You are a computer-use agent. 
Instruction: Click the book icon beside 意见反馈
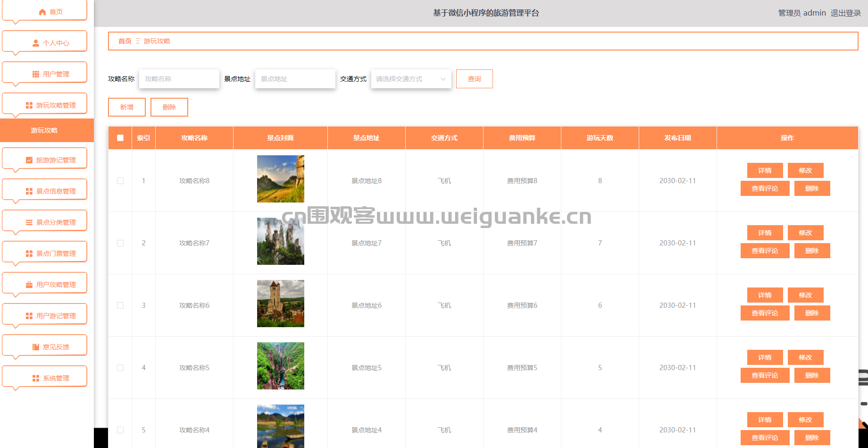tap(36, 347)
